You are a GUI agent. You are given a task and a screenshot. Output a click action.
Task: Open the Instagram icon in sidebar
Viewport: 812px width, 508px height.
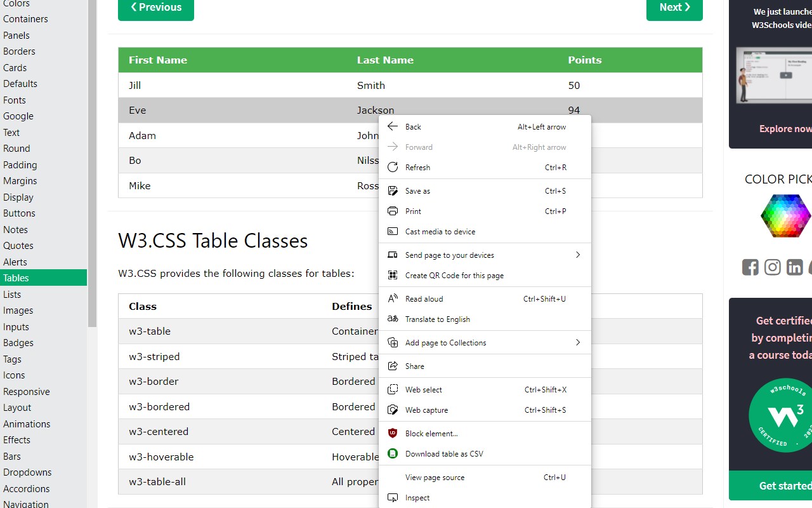[x=773, y=267]
